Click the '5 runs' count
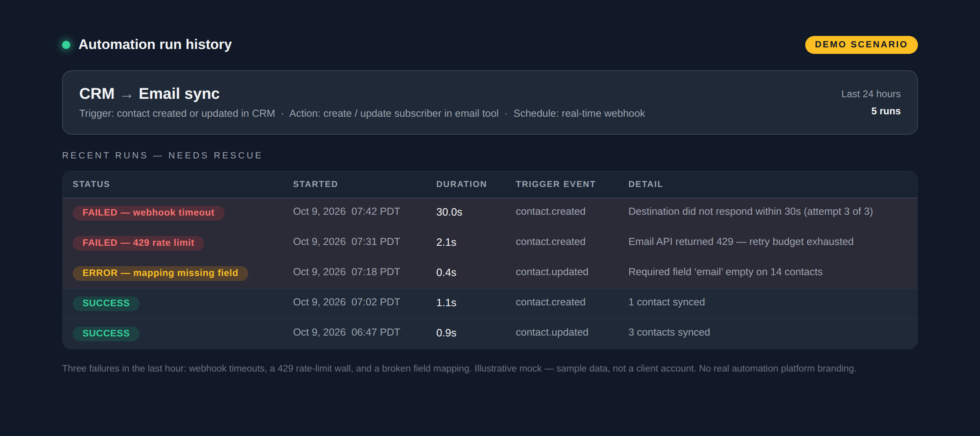The width and height of the screenshot is (980, 436). click(886, 111)
